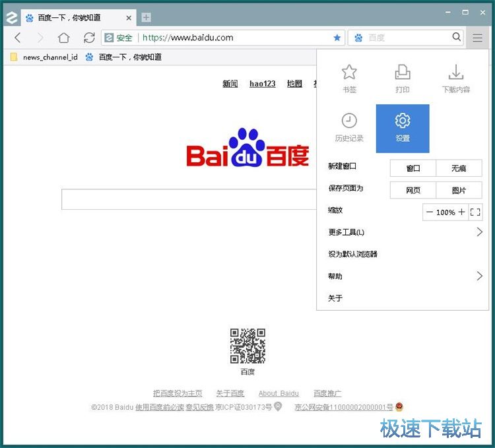Open History (历史记录) clock icon

(349, 127)
